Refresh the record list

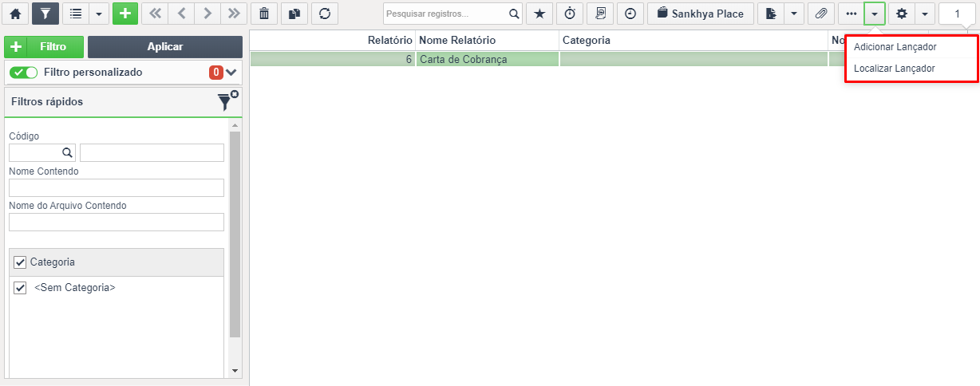[324, 14]
